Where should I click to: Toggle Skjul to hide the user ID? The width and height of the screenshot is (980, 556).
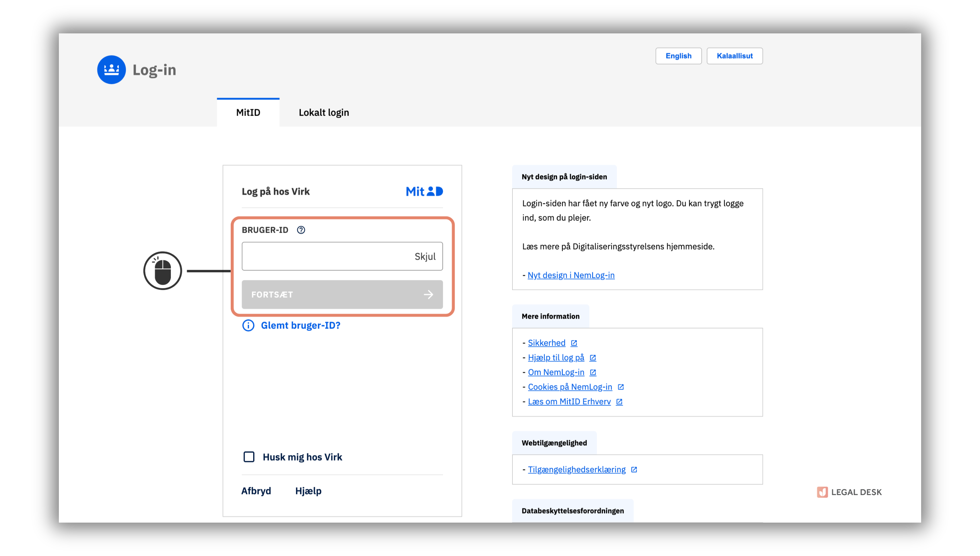pyautogui.click(x=425, y=256)
